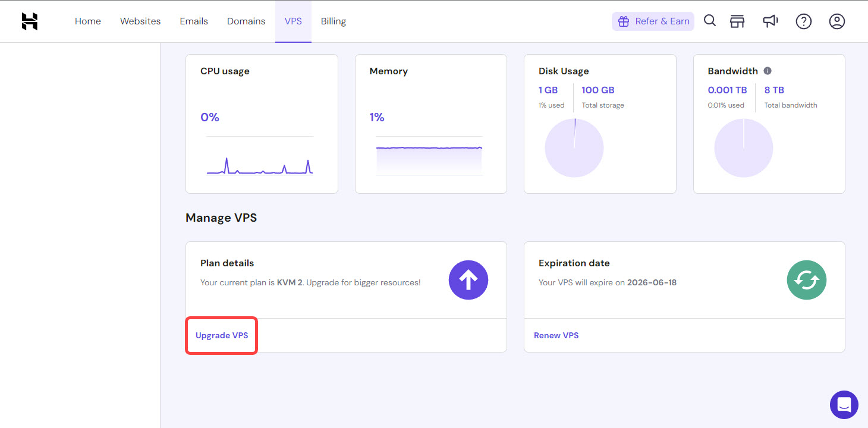868x428 pixels.
Task: Click the purple upgrade arrow icon
Action: [468, 279]
